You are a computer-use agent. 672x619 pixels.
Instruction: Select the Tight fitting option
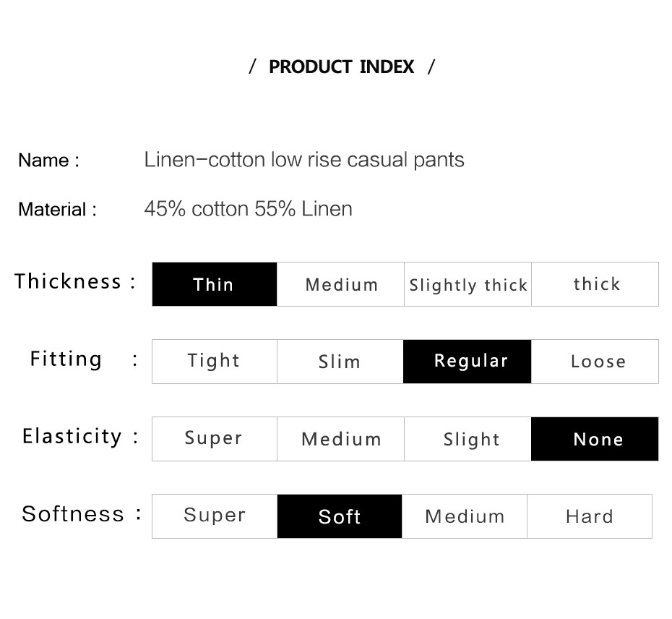(215, 361)
